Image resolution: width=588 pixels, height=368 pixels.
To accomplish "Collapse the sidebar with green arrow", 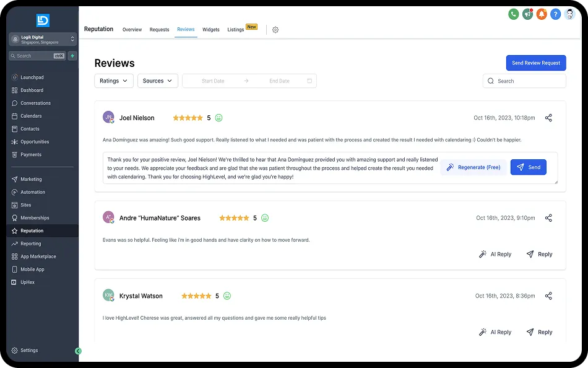I will [x=78, y=351].
